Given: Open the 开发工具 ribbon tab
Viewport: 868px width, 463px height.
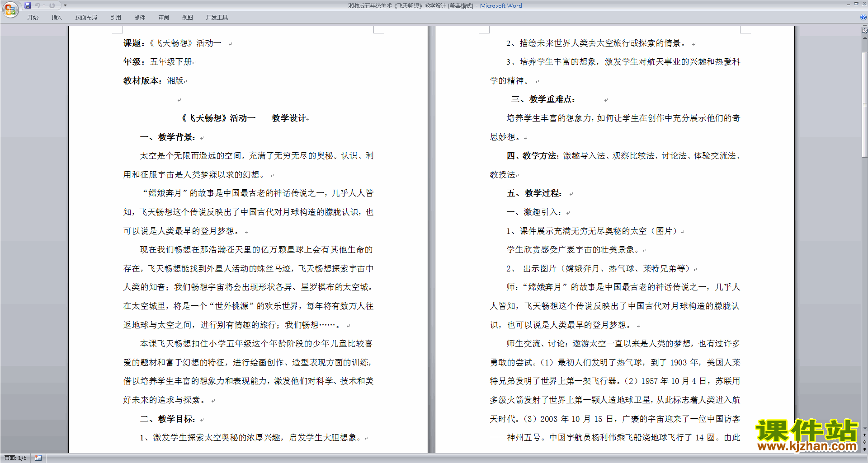Looking at the screenshot, I should 217,18.
